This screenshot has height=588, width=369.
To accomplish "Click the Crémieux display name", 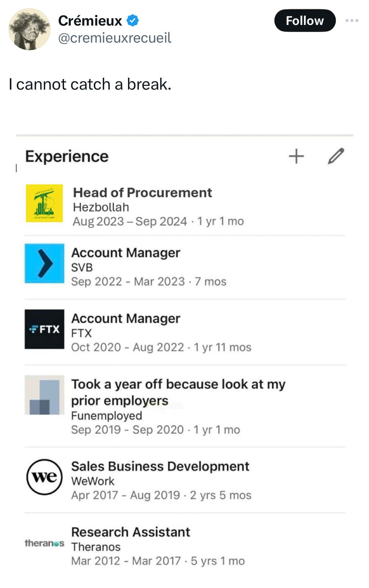I will click(x=90, y=21).
